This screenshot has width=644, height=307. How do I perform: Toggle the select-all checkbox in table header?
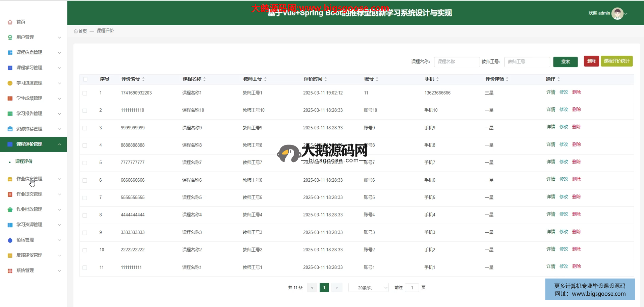pos(85,79)
